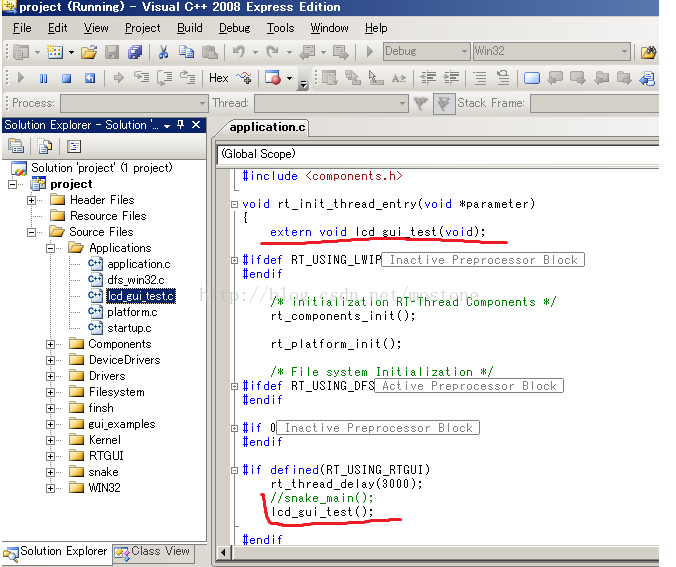Click the Toggle Bookmark icon
The height and width of the screenshot is (567, 676).
tap(532, 78)
